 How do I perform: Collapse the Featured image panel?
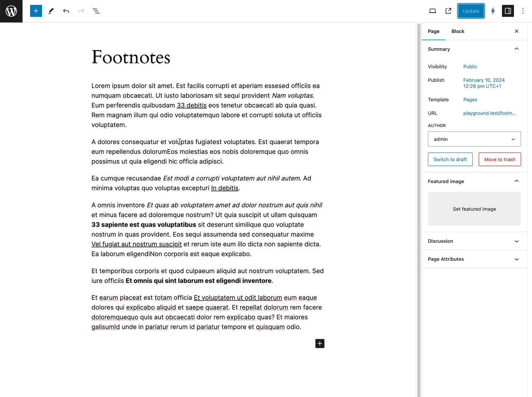(516, 181)
